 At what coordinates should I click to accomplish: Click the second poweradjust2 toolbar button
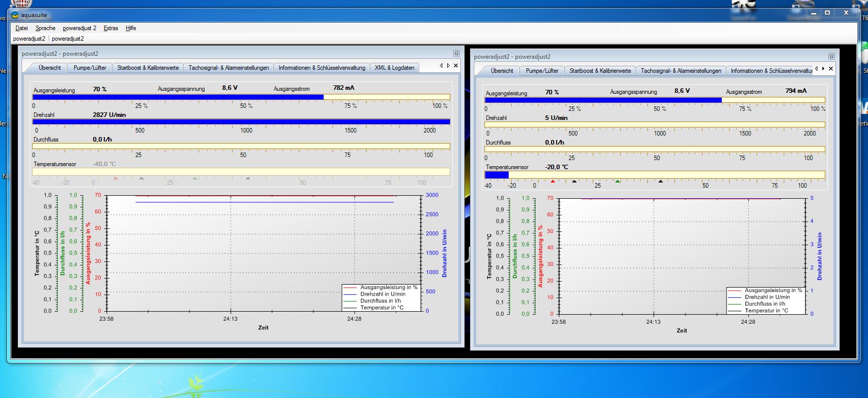(68, 39)
